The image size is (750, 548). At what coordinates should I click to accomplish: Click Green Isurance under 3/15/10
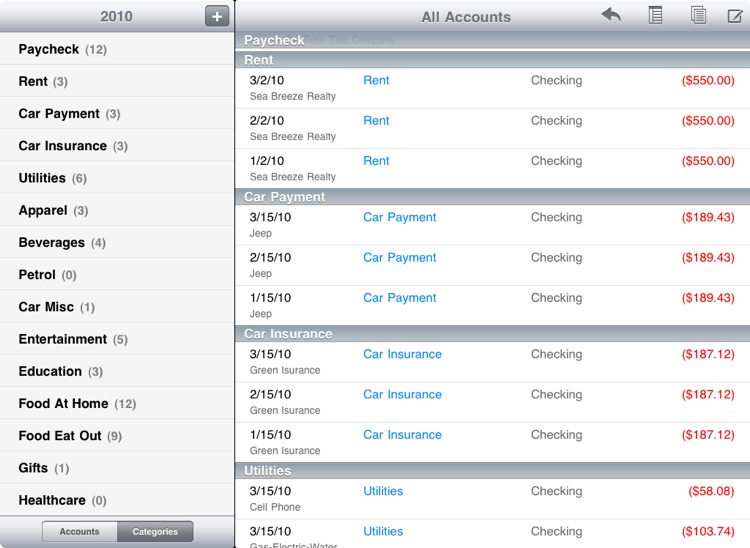[285, 370]
